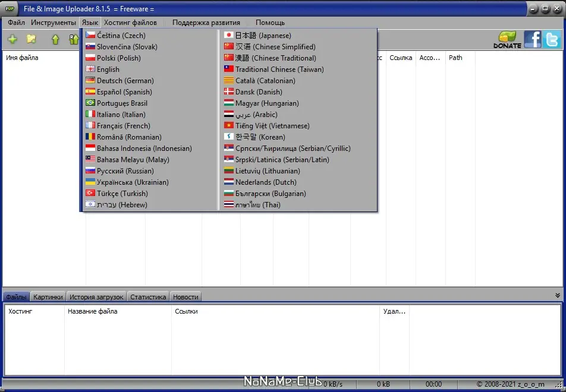Open the История загрузок tab
This screenshot has width=566, height=392.
(x=96, y=297)
